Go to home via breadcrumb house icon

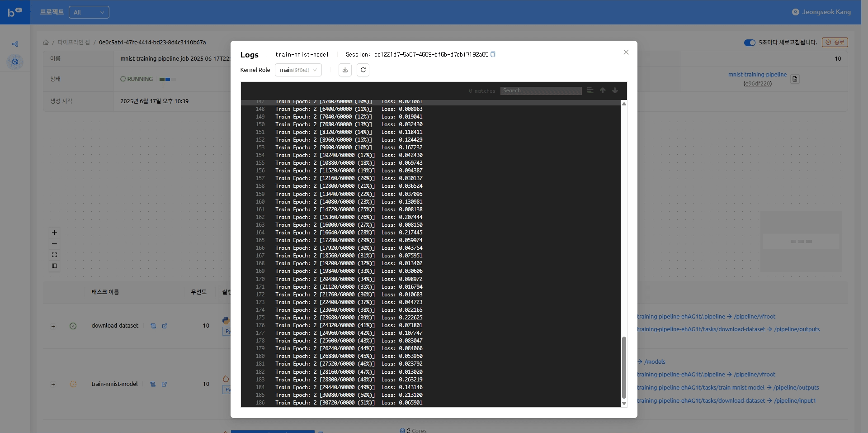pos(46,42)
